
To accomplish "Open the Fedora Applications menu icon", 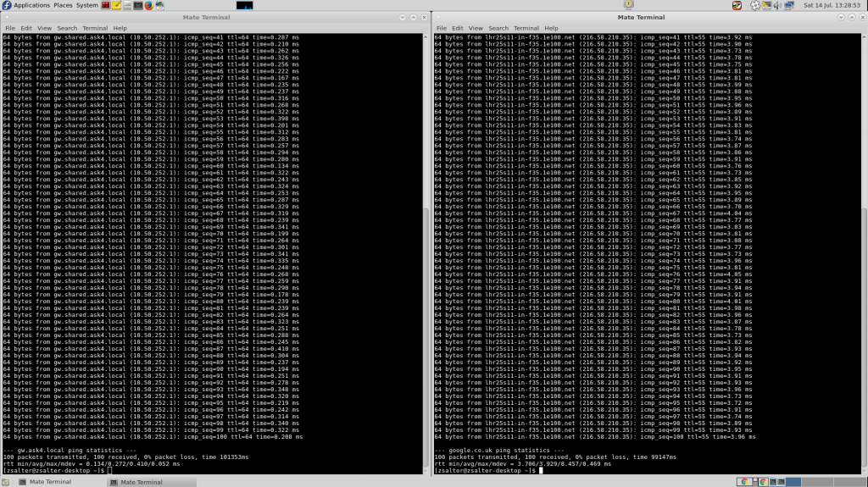I will click(x=7, y=5).
